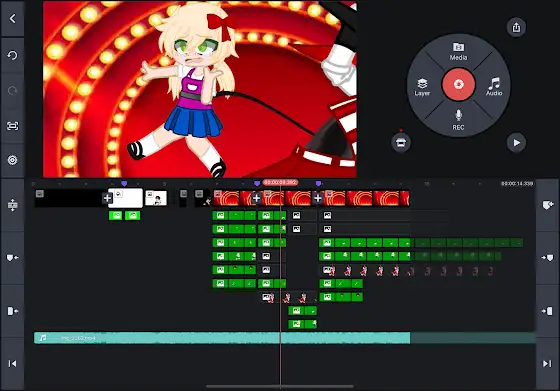Open the capture frame tool

(x=12, y=126)
